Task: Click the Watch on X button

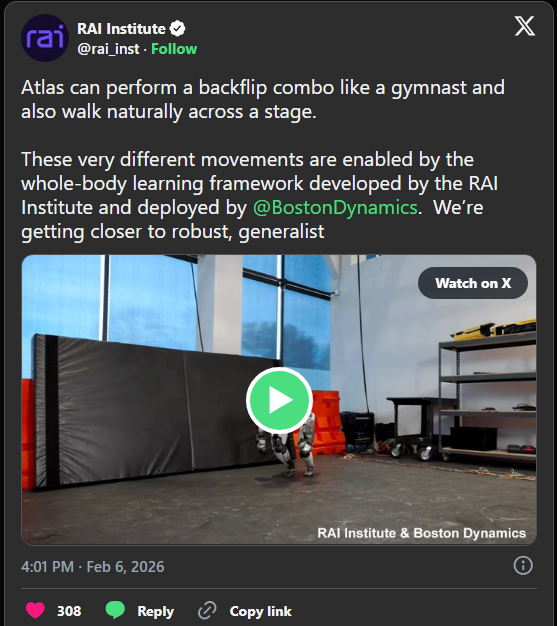Action: (x=473, y=283)
